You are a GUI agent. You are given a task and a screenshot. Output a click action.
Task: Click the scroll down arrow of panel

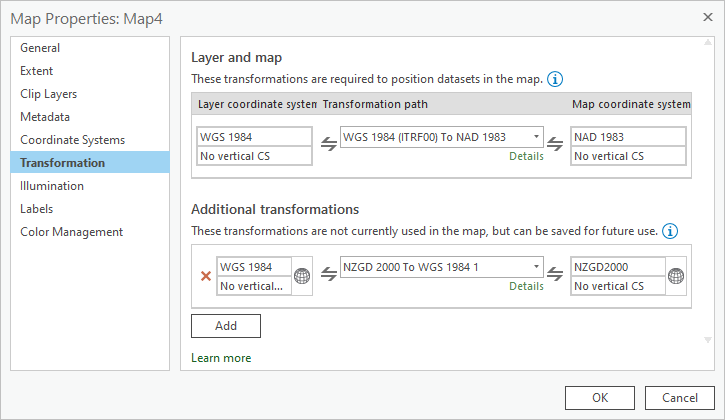click(709, 340)
